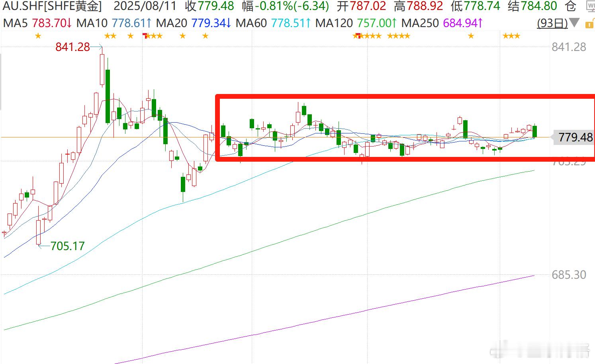Click the 685.30 price axis label
Viewport: 595px width, 364px height.
569,275
